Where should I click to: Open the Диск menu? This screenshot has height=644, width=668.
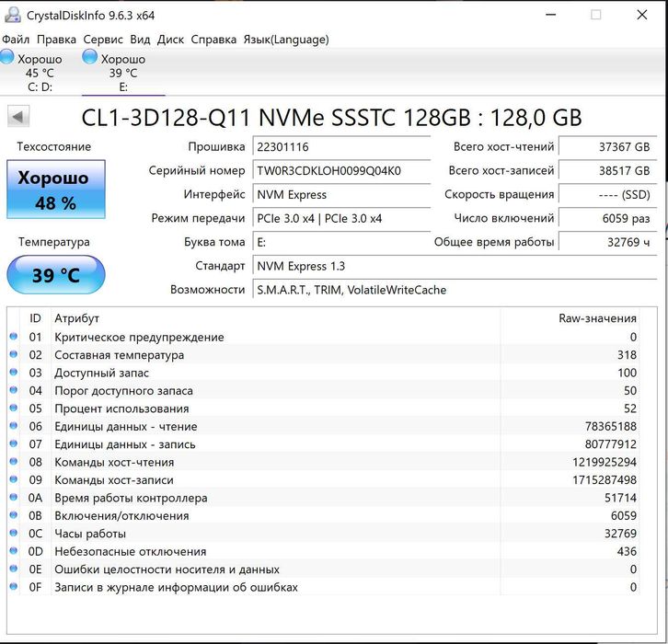pyautogui.click(x=170, y=40)
